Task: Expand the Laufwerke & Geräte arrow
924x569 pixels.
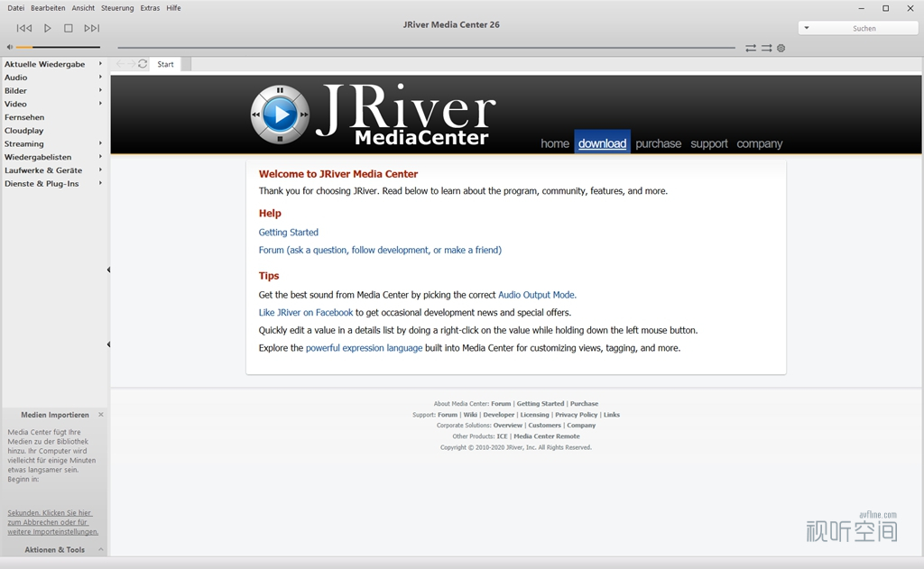Action: tap(100, 170)
